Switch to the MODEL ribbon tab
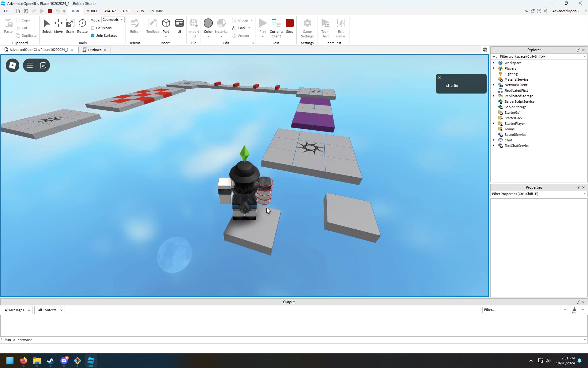The height and width of the screenshot is (368, 588). click(92, 11)
